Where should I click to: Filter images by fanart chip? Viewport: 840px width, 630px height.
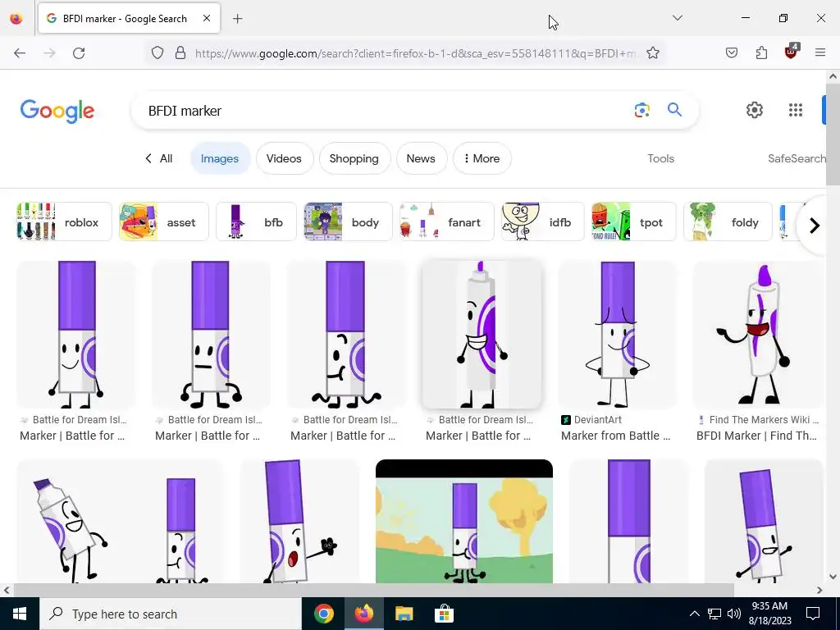(x=447, y=221)
